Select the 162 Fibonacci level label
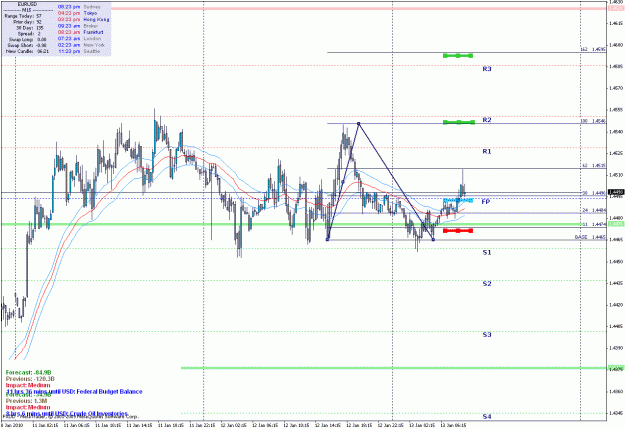625x429 pixels. pos(593,49)
